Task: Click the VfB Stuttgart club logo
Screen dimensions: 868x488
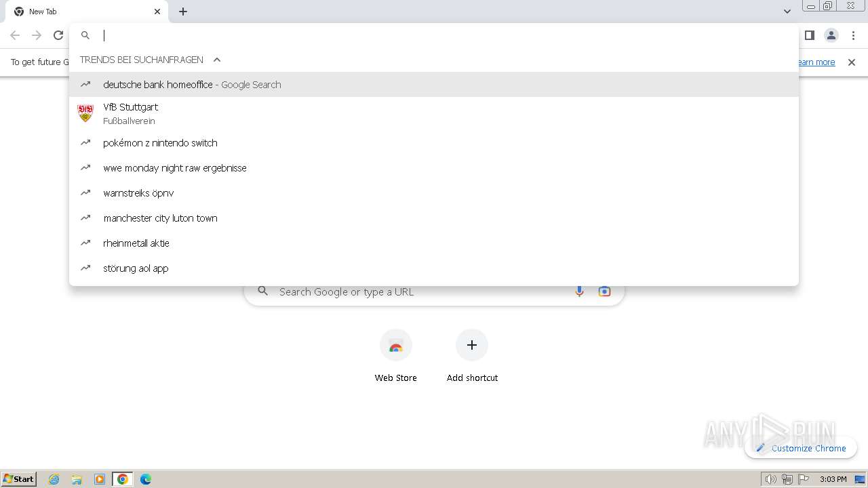Action: click(x=85, y=113)
